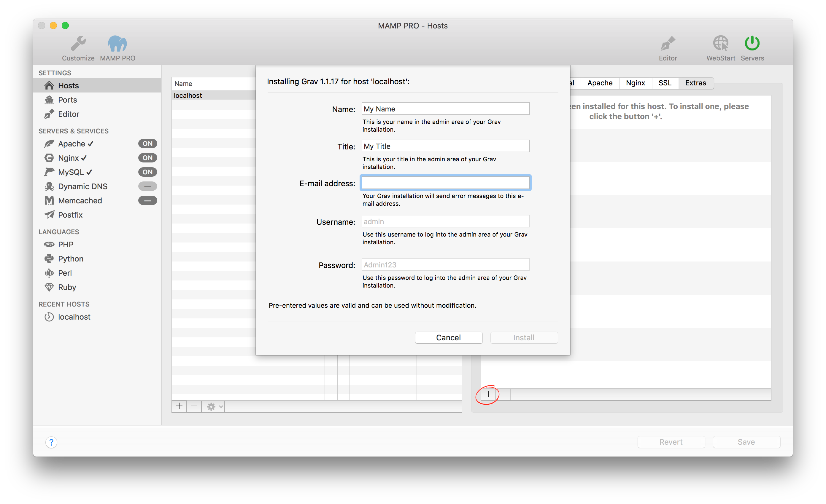Switch to the Apache tab
Viewport: 826px width, 504px height.
click(x=600, y=83)
